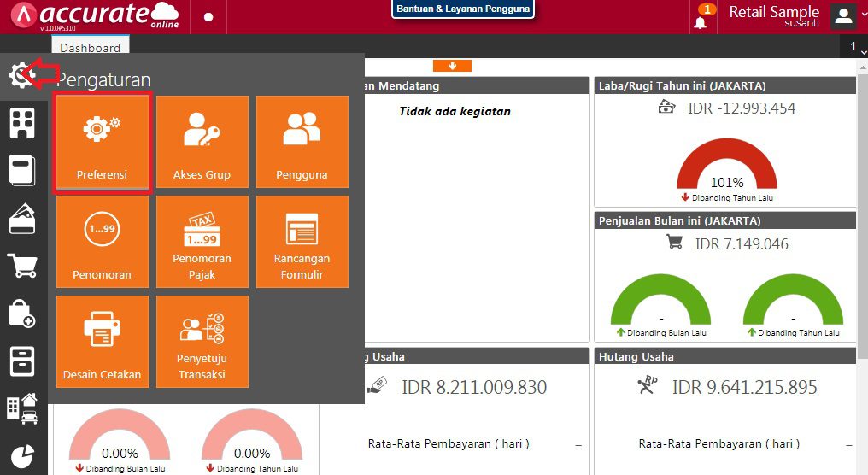Open the Pengguna tile

[302, 142]
